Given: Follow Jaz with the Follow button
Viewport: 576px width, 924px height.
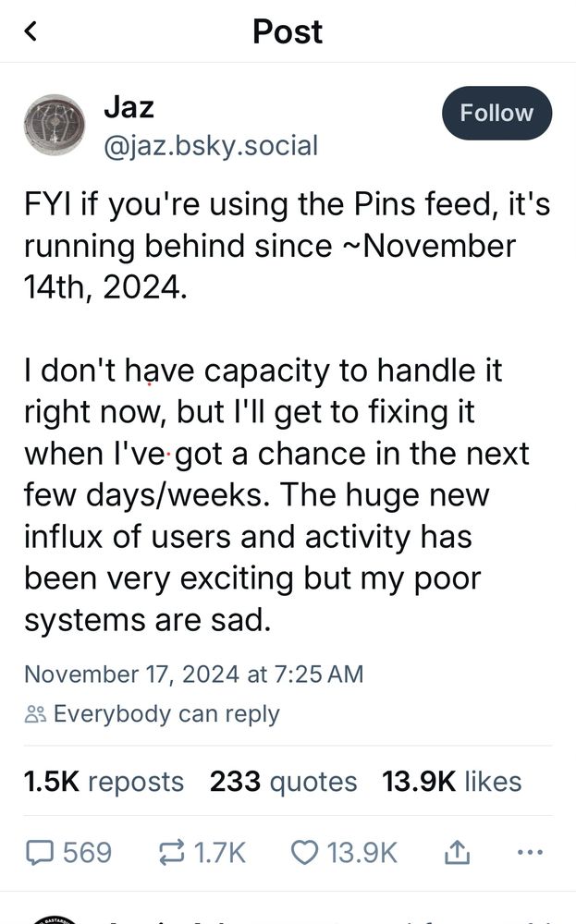Looking at the screenshot, I should (x=496, y=113).
